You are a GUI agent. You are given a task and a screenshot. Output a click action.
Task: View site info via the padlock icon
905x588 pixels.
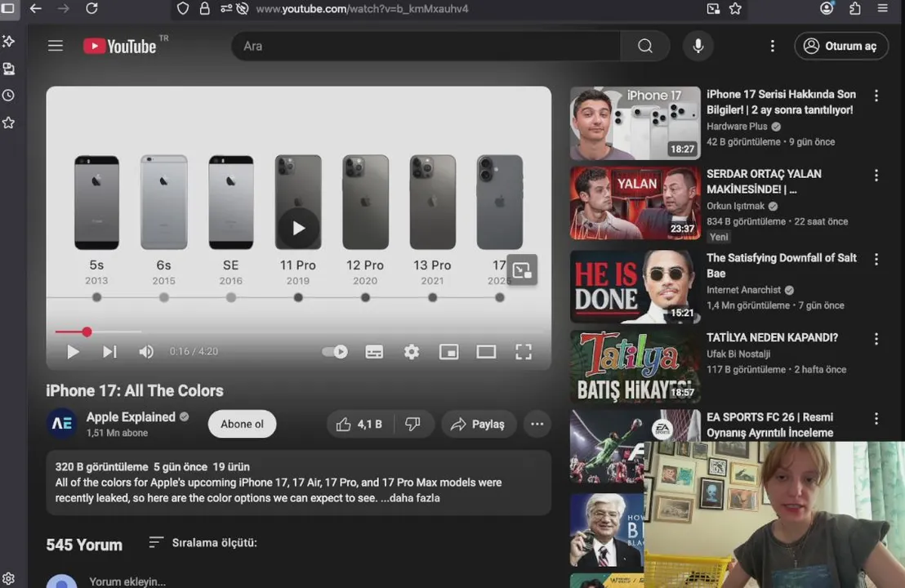click(204, 9)
